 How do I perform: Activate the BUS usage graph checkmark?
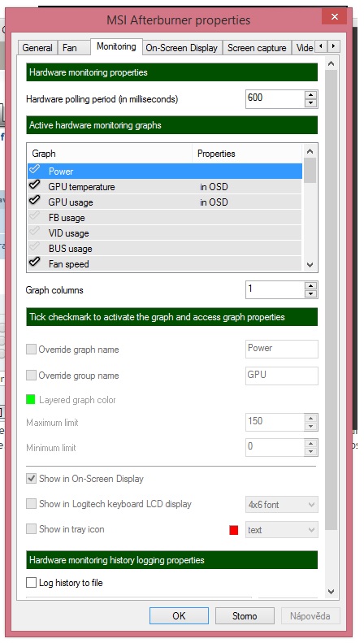click(35, 247)
